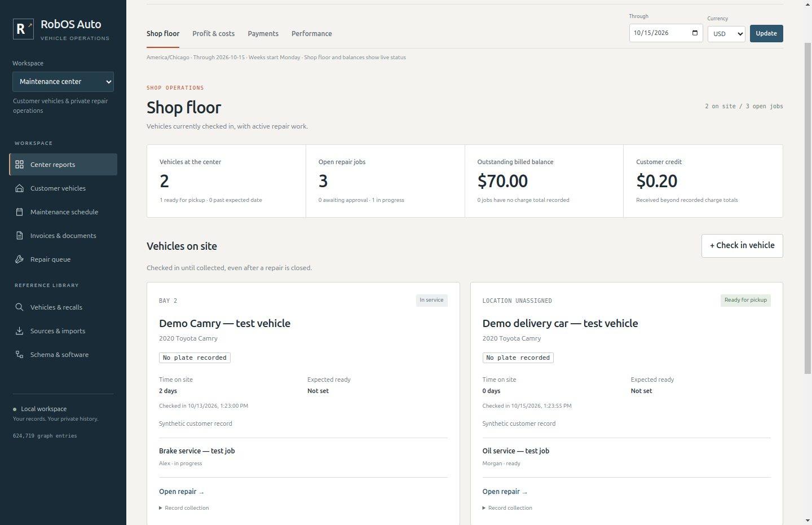Select Schema & software in the sidebar
This screenshot has width=812, height=525.
point(63,355)
